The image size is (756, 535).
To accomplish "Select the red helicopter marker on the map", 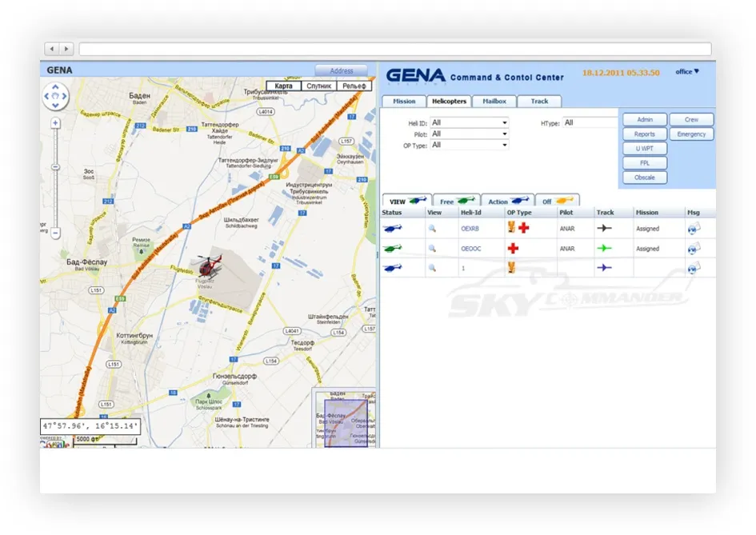I will pos(209,266).
